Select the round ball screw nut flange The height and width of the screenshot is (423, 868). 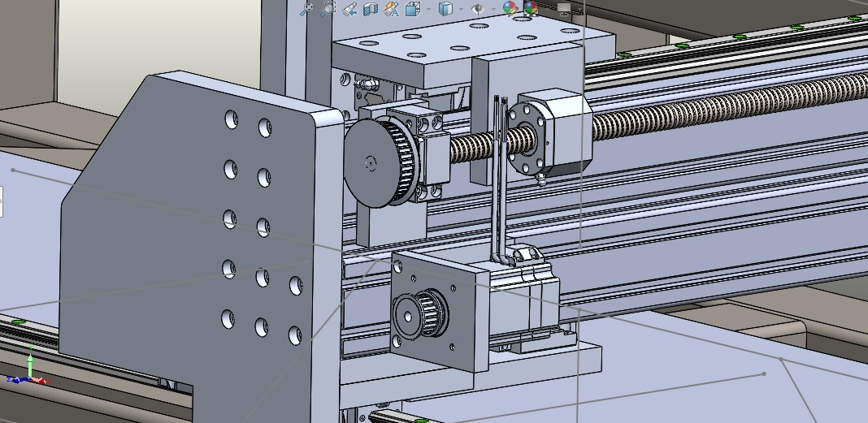coord(528,136)
